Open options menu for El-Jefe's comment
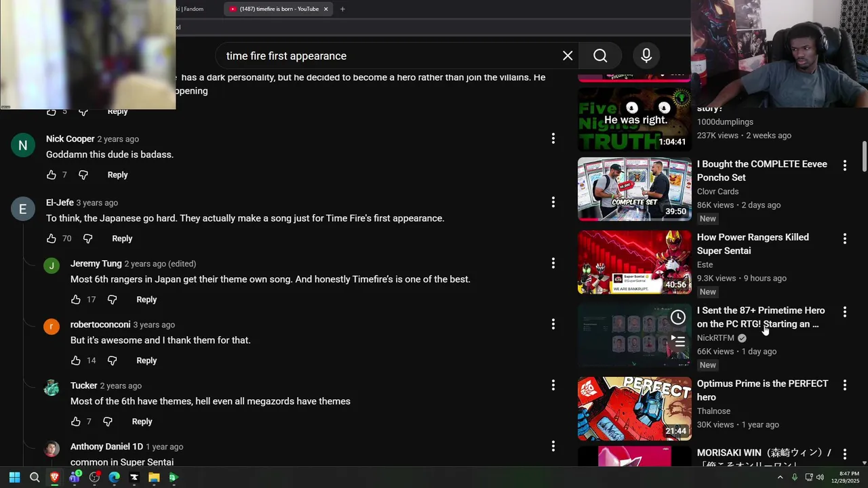The height and width of the screenshot is (488, 868). click(553, 202)
